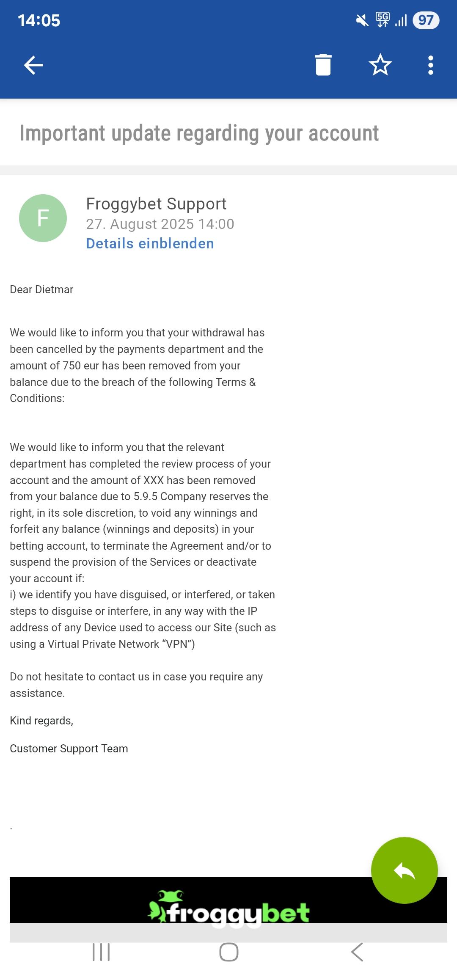Tap the back arrow in header
The height and width of the screenshot is (980, 457).
click(x=33, y=65)
